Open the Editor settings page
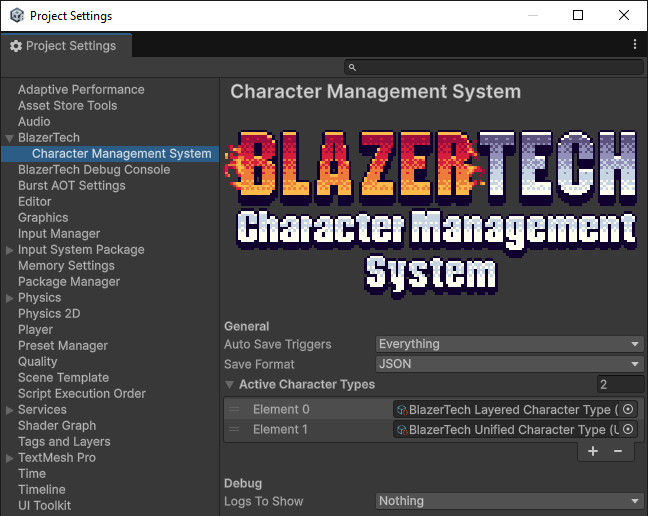Screen dimensions: 648x516 [x=34, y=202]
